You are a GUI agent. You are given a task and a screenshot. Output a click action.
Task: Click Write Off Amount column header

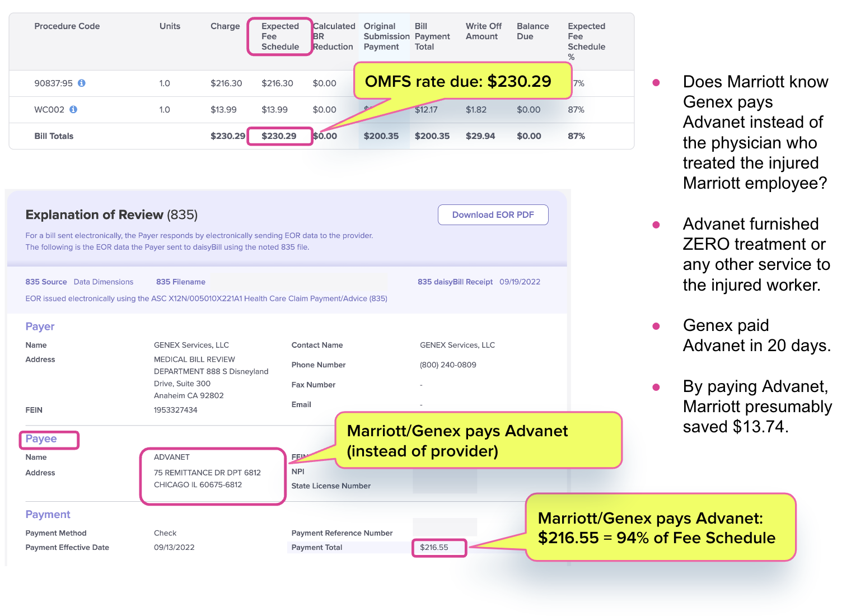pyautogui.click(x=484, y=31)
